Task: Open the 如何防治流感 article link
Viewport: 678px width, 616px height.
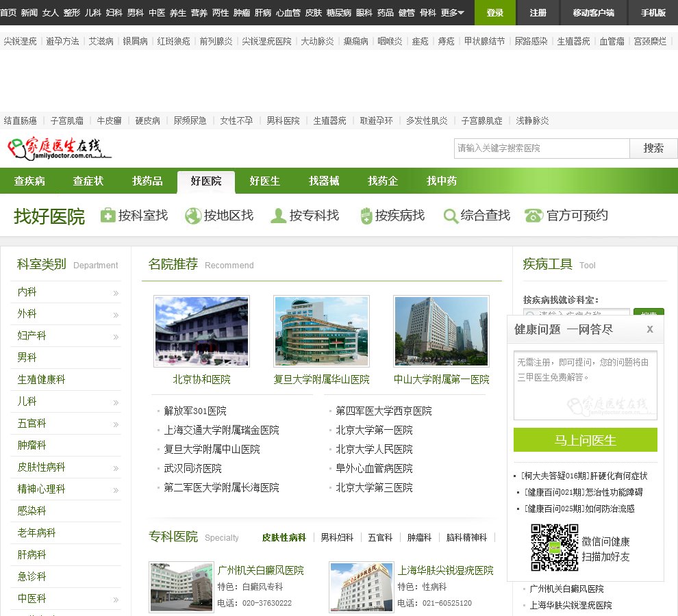Action: pyautogui.click(x=579, y=509)
